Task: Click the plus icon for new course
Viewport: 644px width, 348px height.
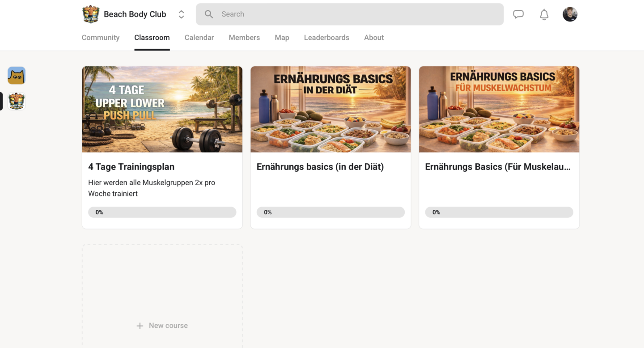Action: [140, 326]
